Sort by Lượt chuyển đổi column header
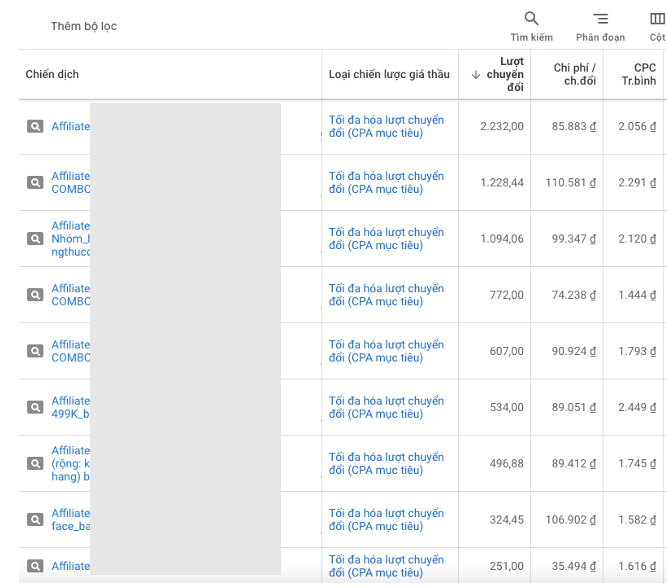Viewport: 667px width, 588px height. coord(505,74)
